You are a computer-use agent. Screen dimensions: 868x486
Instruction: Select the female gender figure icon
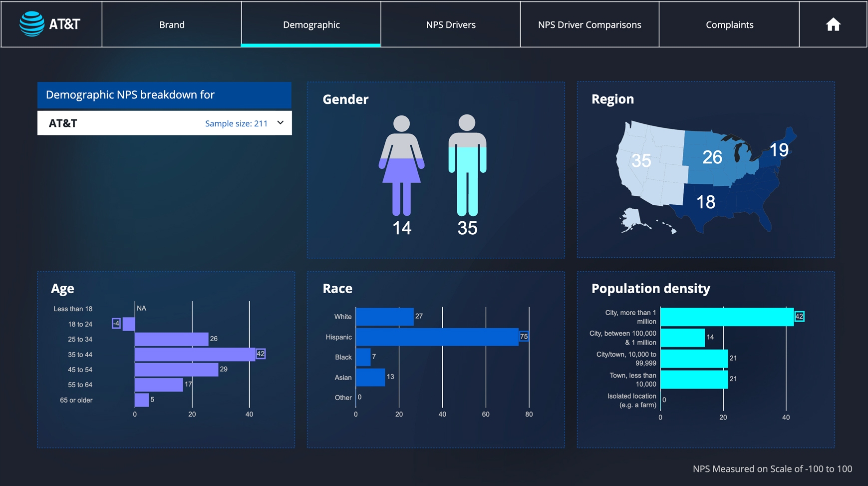402,165
